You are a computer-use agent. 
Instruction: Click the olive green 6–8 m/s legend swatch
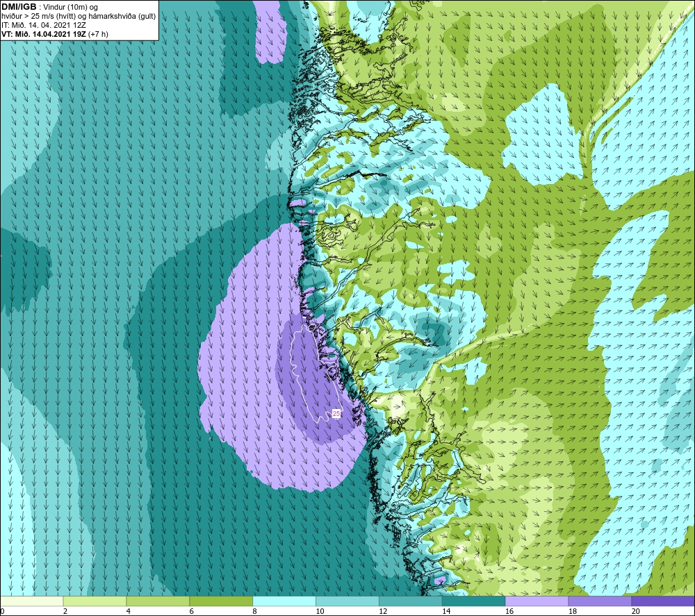(x=221, y=601)
